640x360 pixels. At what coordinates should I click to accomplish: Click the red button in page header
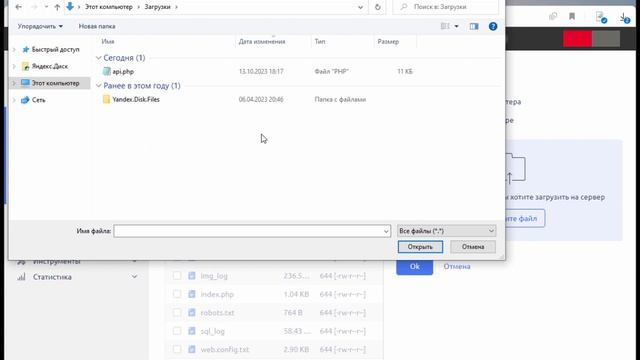tap(578, 39)
